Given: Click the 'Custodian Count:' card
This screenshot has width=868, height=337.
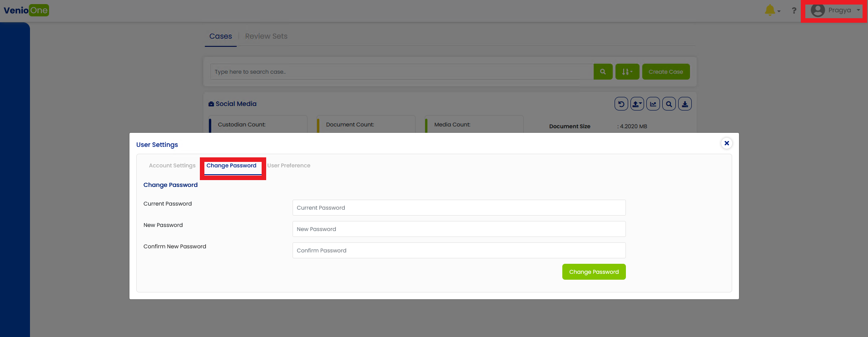Looking at the screenshot, I should 258,124.
